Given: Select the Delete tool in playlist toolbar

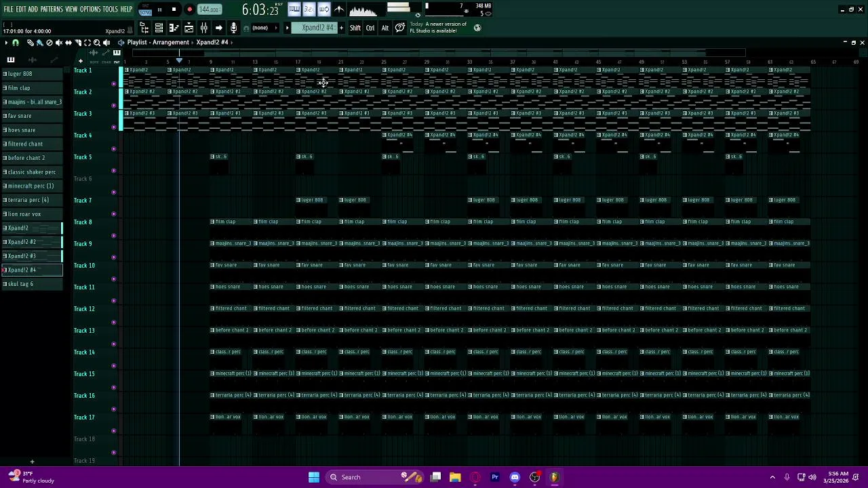Looking at the screenshot, I should [49, 43].
